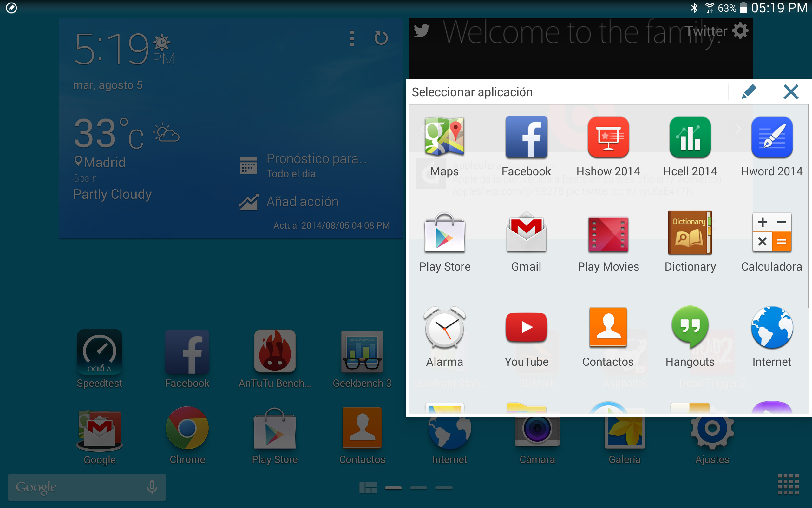This screenshot has height=508, width=812.
Task: Tap the Actual 2014/08/05 04:08 PM timestamp
Action: coord(331,225)
